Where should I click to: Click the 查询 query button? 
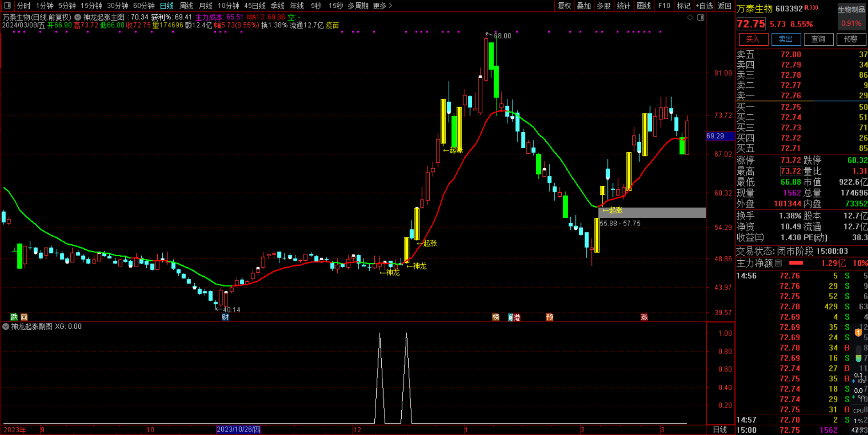(x=818, y=39)
